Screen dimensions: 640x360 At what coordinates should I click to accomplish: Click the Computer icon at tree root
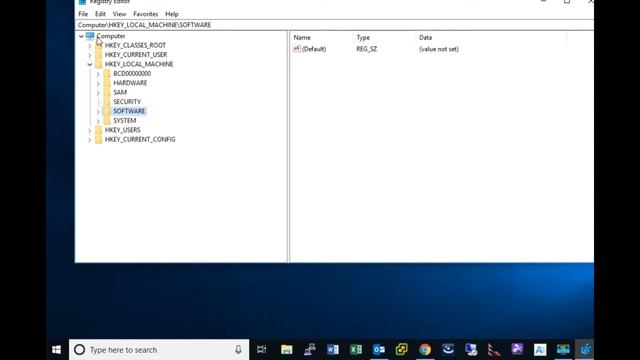tap(90, 36)
